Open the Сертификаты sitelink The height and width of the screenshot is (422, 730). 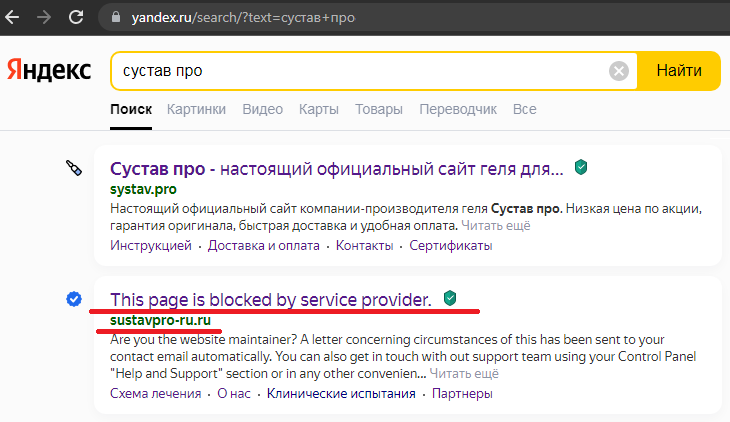point(451,245)
